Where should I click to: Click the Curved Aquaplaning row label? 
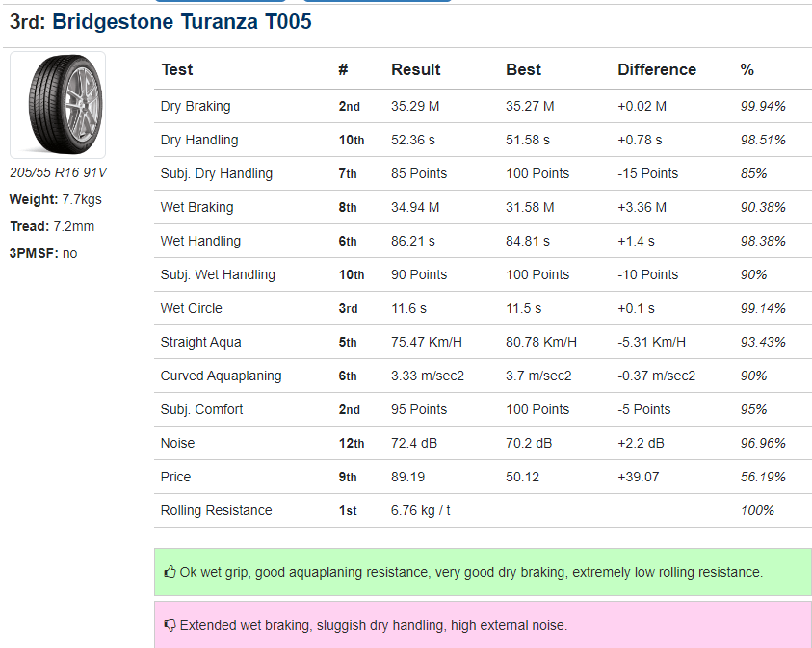tap(221, 376)
